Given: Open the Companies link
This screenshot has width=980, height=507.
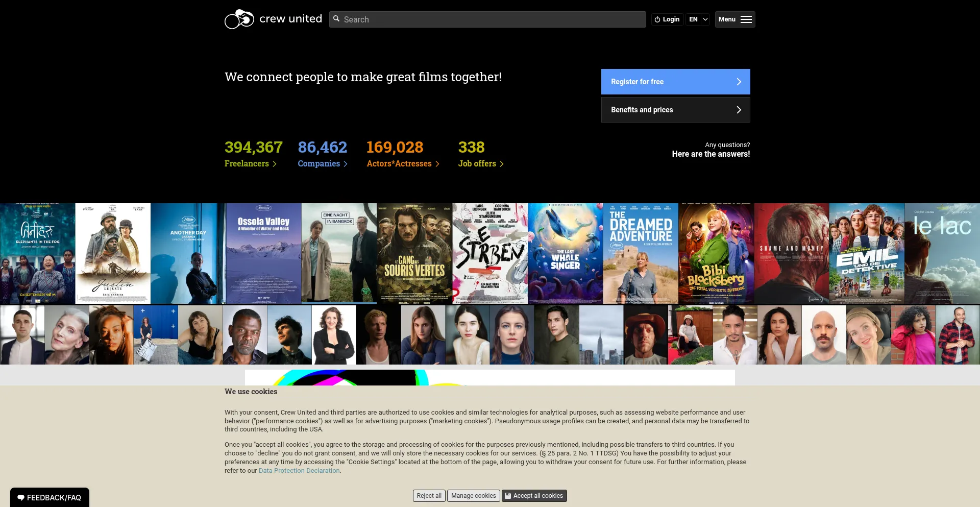Looking at the screenshot, I should (x=319, y=163).
